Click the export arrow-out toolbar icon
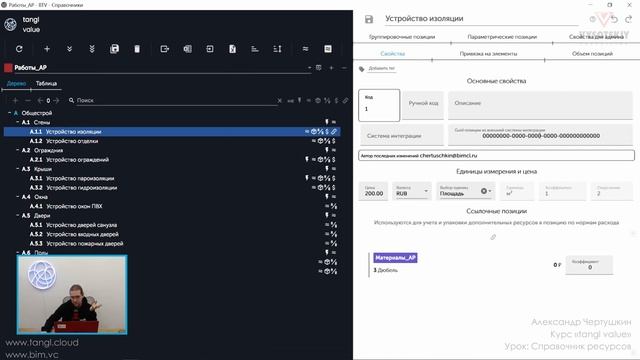640x360 pixels. [x=164, y=49]
